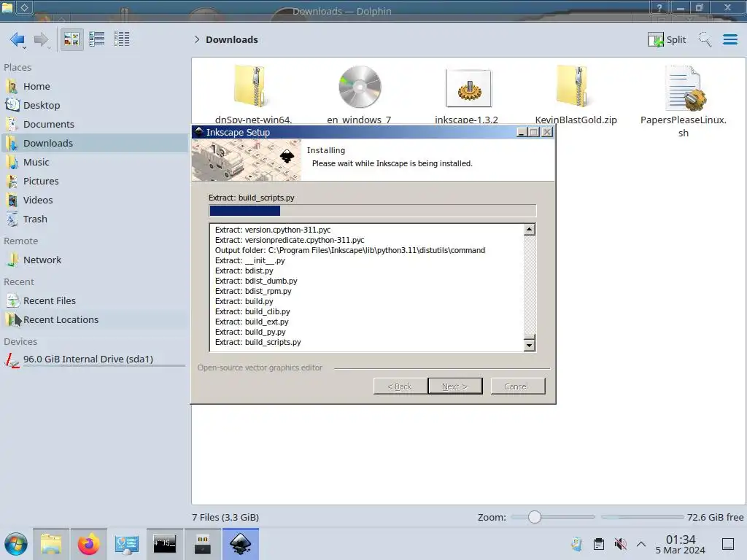The width and height of the screenshot is (747, 560).
Task: Open the file manager taskbar icon
Action: [x=51, y=544]
